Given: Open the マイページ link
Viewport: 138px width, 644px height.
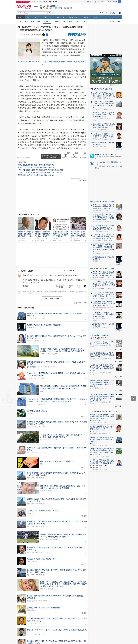Looking at the screenshot, I should click(x=103, y=13).
